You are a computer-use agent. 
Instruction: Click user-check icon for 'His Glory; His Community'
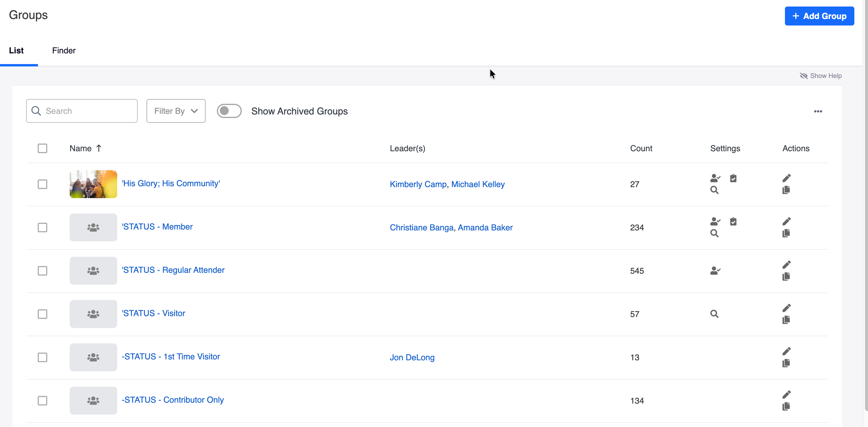coord(715,178)
